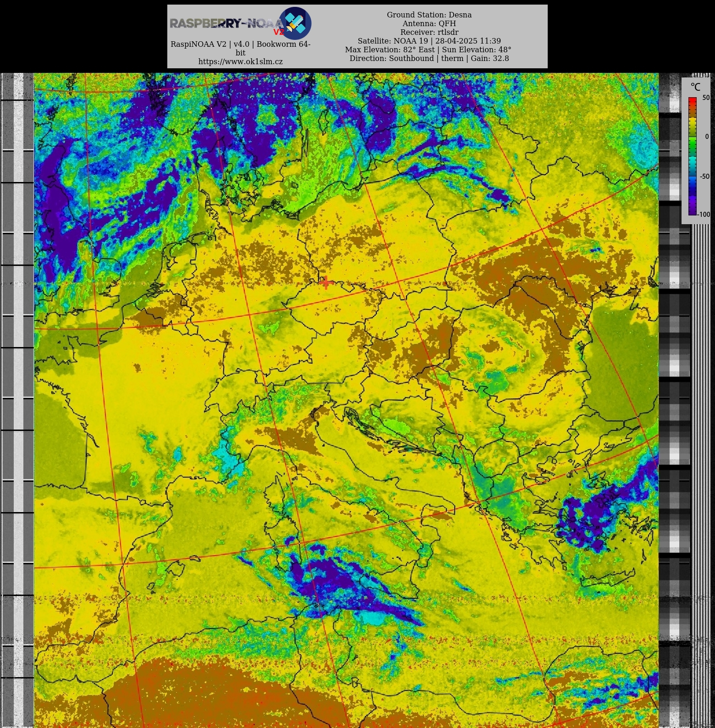Click the 'Satellite: NOAA 19 | 28-04-2025 11:39' line
The image size is (715, 728).
429,41
